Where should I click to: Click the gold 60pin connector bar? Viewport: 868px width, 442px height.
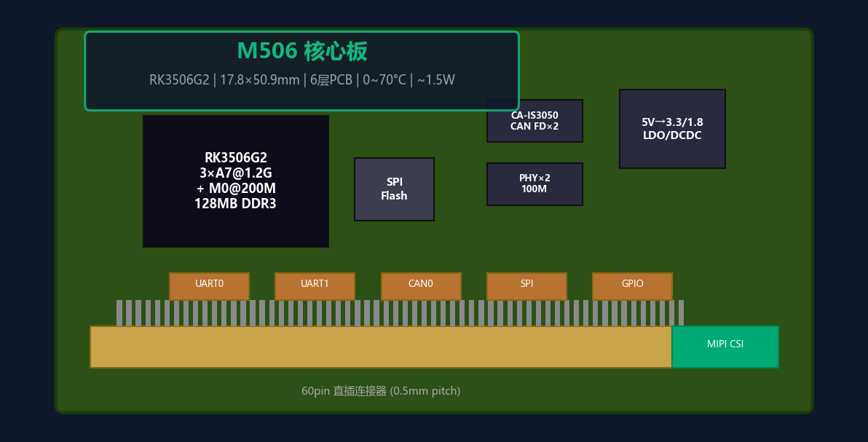coord(381,347)
